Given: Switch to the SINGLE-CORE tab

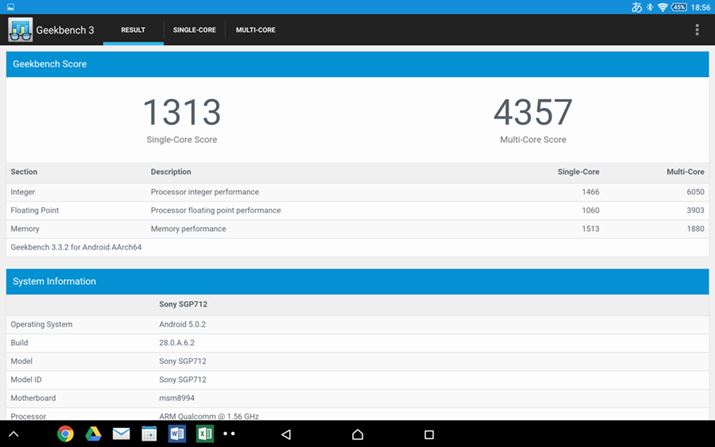Looking at the screenshot, I should pyautogui.click(x=194, y=30).
